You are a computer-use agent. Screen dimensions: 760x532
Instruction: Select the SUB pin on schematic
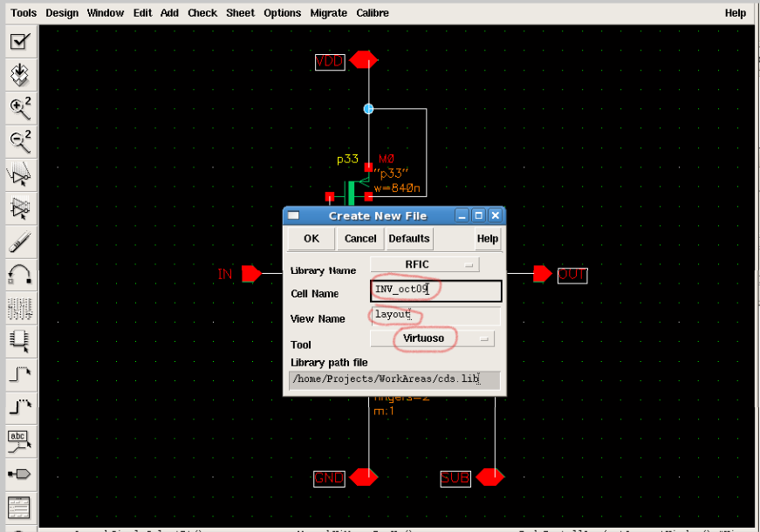click(490, 477)
